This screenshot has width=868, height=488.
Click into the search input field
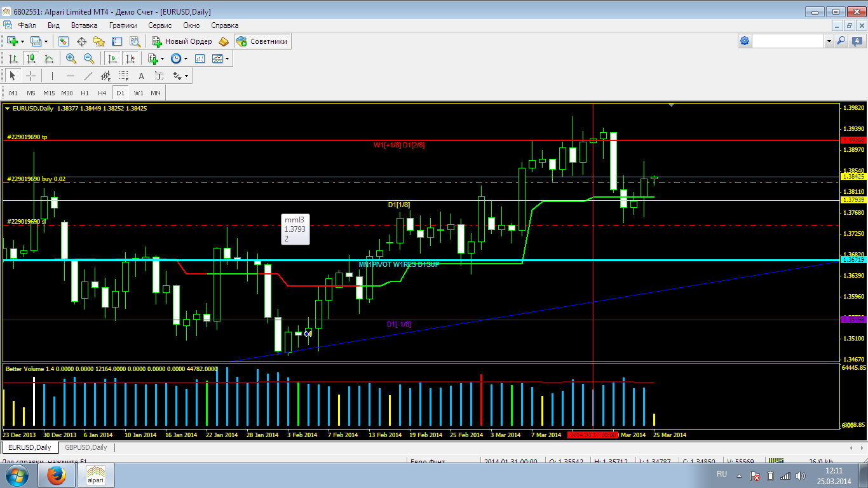(788, 41)
